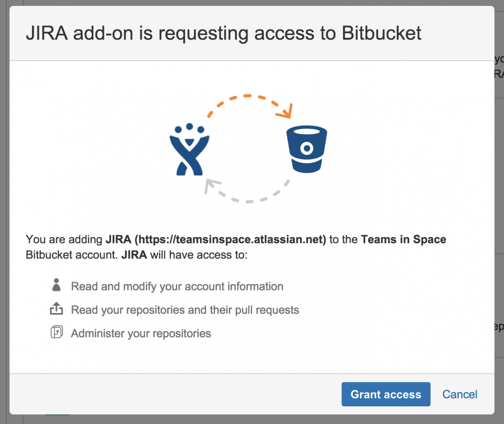Viewport: 504px width, 424px height.
Task: Select the 'Administer your repositories' permission text
Action: tap(141, 334)
